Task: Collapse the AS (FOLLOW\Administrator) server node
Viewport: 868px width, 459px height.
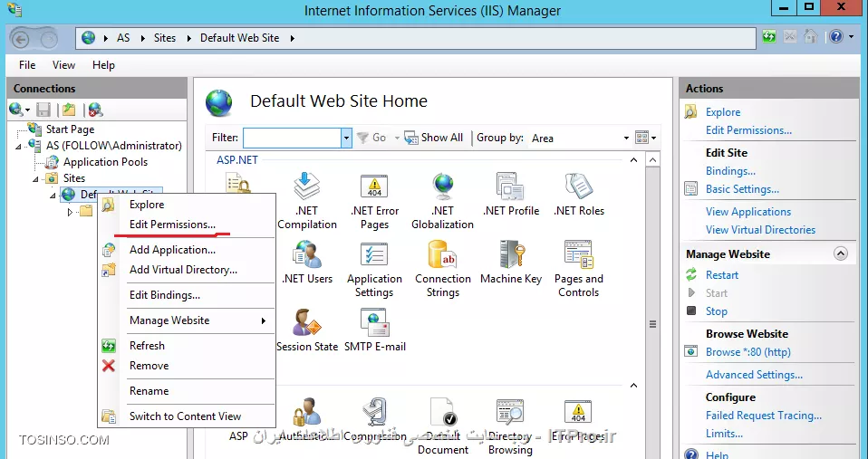Action: tap(18, 147)
